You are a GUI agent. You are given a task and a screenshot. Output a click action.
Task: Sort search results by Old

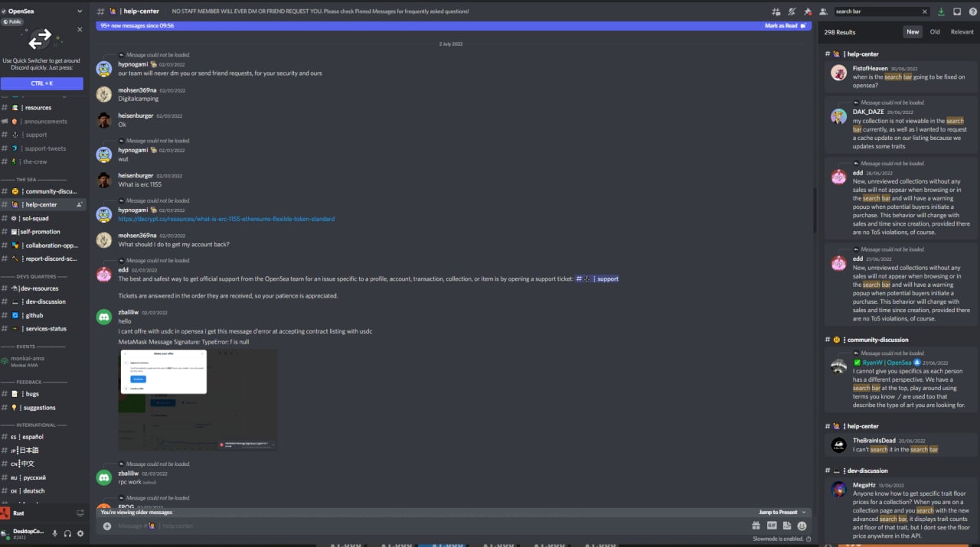point(935,31)
